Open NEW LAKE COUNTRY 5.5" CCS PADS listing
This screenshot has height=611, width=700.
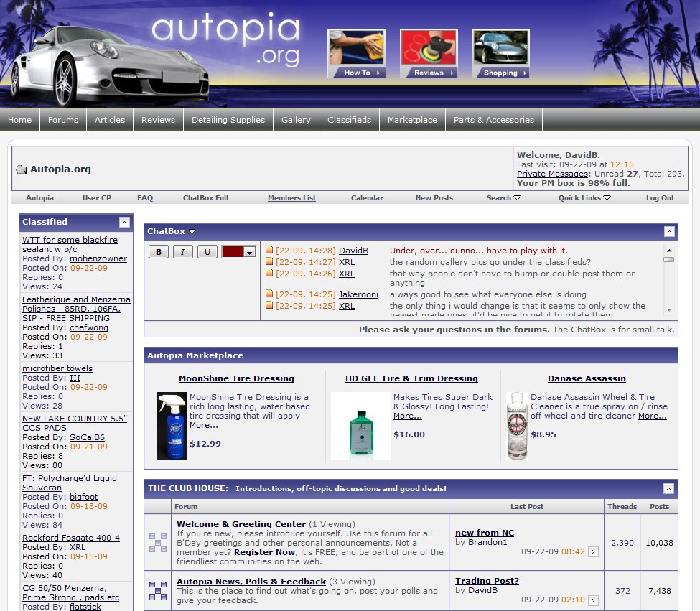pyautogui.click(x=75, y=423)
